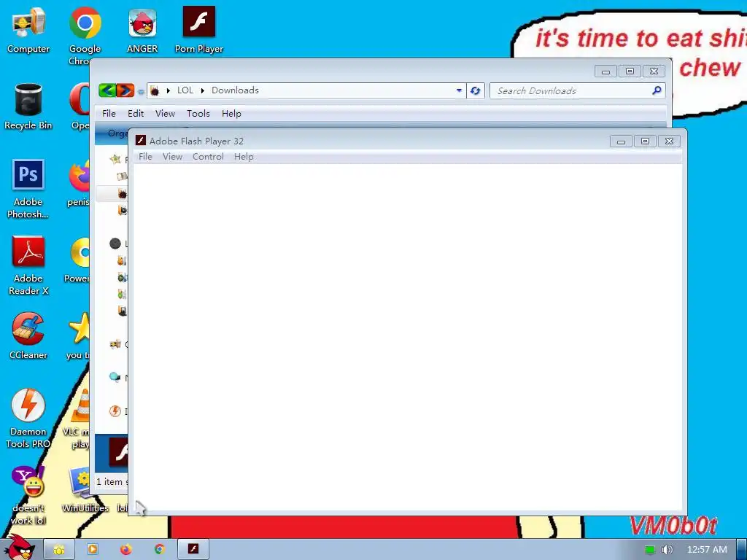The image size is (747, 560).
Task: Launch CCleaner from the desktop
Action: pyautogui.click(x=28, y=336)
